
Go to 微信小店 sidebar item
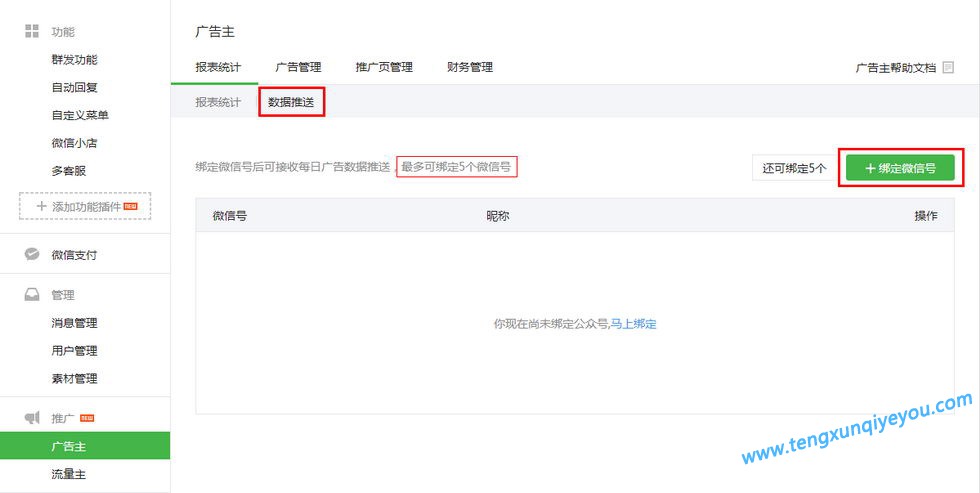74,143
